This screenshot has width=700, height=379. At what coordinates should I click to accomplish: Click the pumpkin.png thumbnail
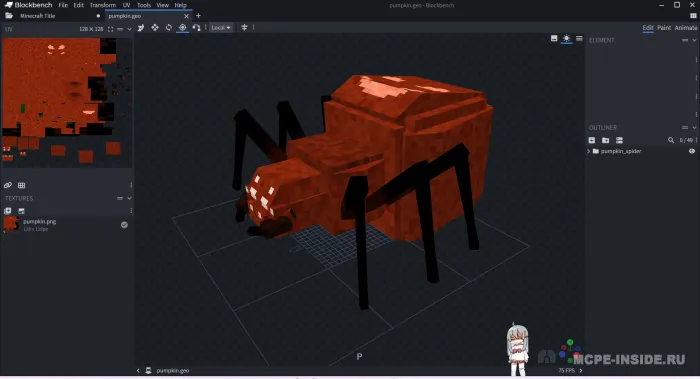click(11, 225)
